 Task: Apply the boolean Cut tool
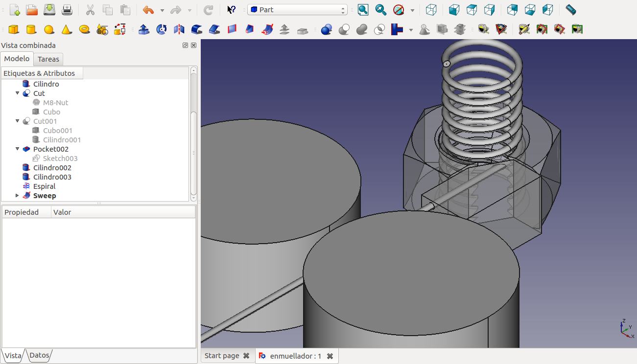[344, 30]
